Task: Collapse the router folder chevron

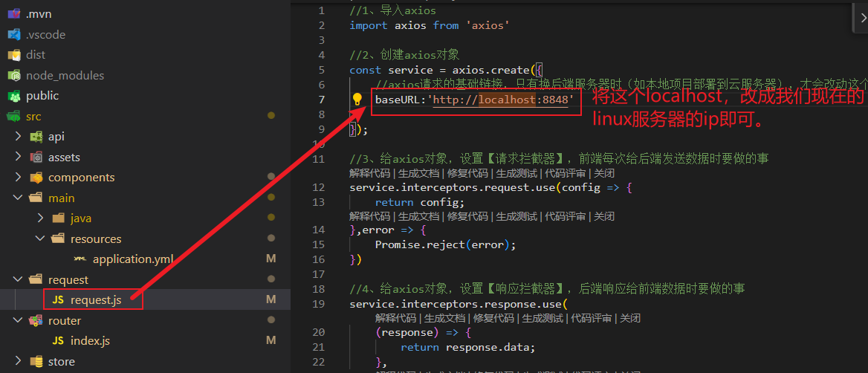Action: 19,321
